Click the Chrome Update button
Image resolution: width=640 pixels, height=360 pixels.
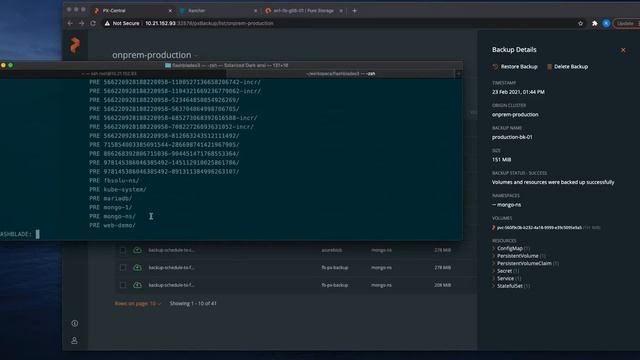[x=627, y=23]
